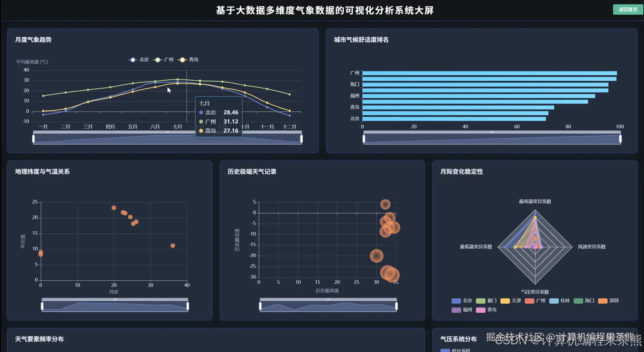Toggle the 广州 series in the radar legend
Image resolution: width=644 pixels, height=352 pixels.
536,301
